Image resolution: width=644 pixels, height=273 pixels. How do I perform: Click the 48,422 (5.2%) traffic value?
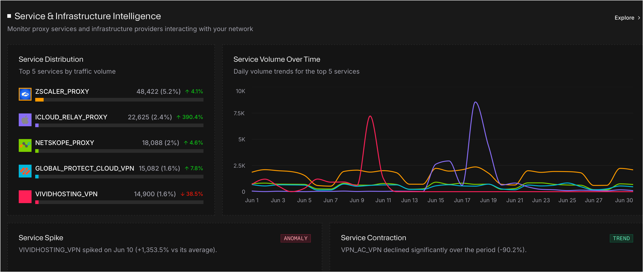[158, 92]
